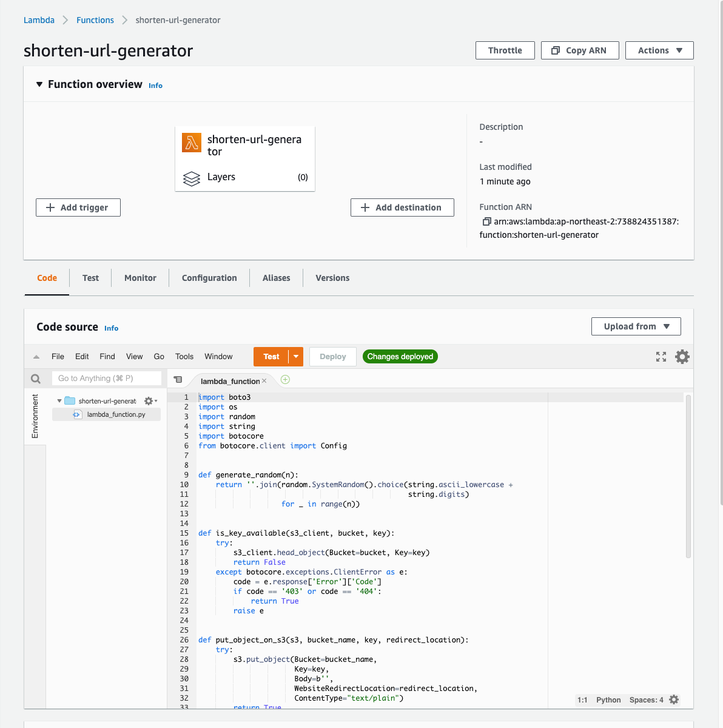Click the Lambda breadcrumb link

pyautogui.click(x=39, y=20)
